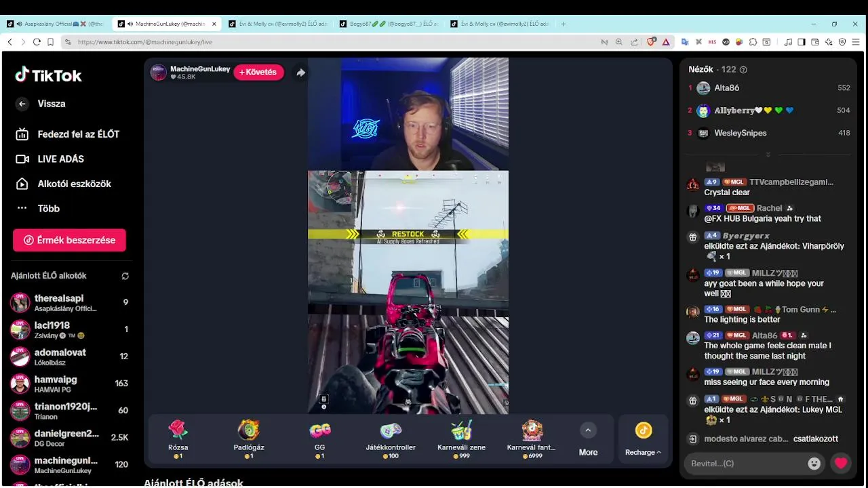Open the LIVE ADÁS menu item

[x=50, y=159]
